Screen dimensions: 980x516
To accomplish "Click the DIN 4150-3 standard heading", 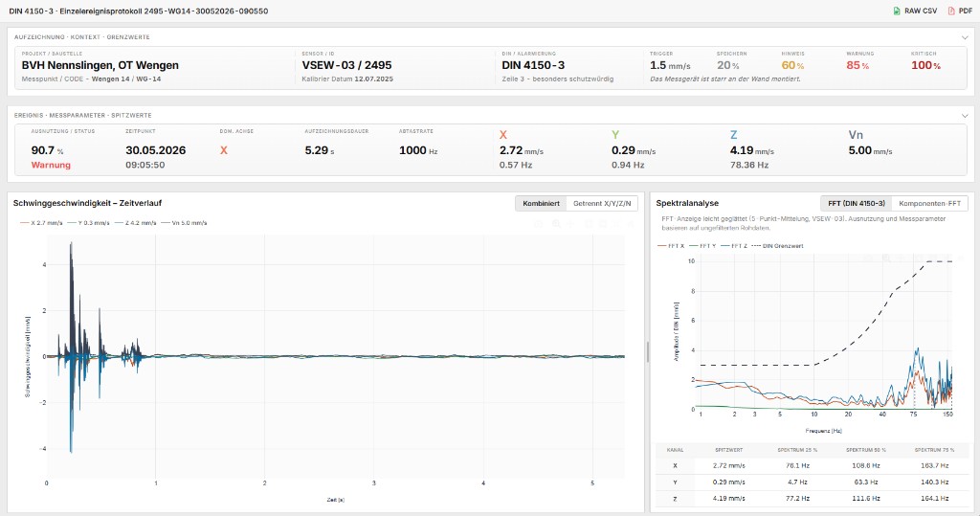I will (x=533, y=65).
